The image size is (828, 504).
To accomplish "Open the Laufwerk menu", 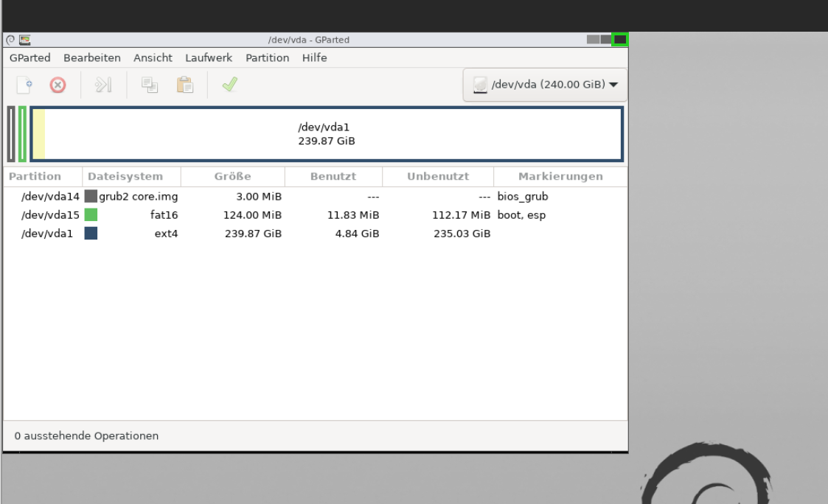I will 208,57.
